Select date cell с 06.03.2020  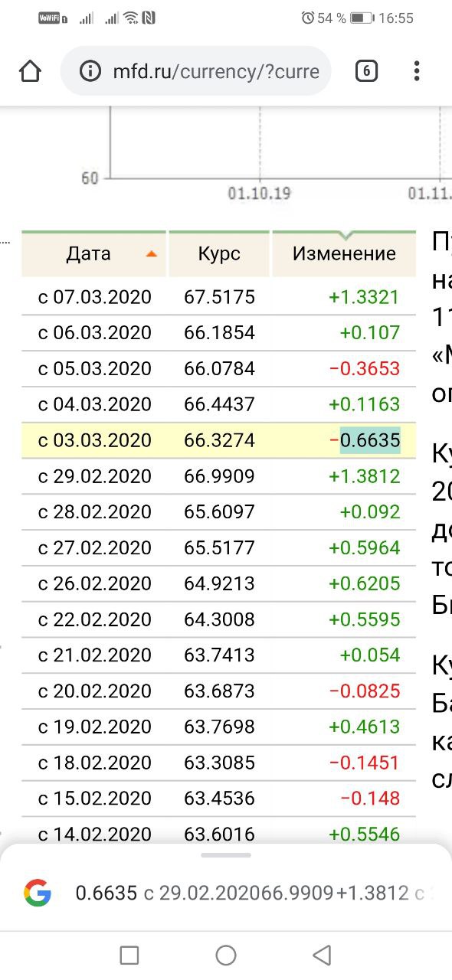95,333
